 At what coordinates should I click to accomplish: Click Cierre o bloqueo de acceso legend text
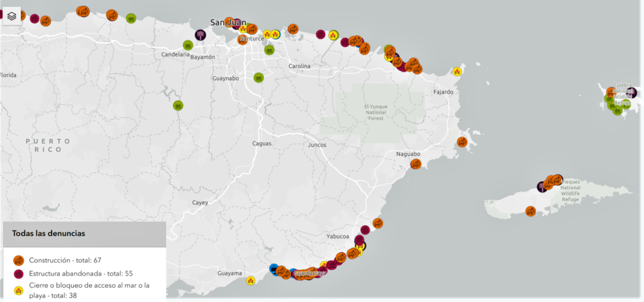[x=89, y=290]
